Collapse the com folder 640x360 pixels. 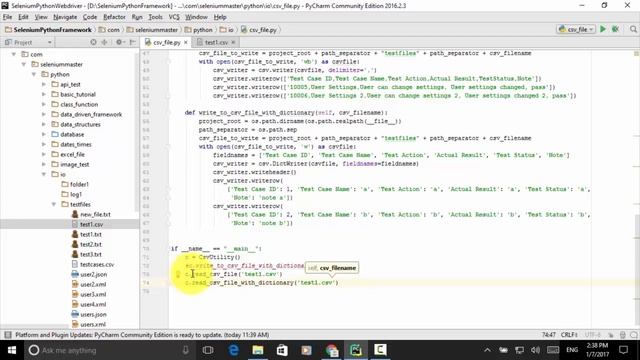point(14,54)
